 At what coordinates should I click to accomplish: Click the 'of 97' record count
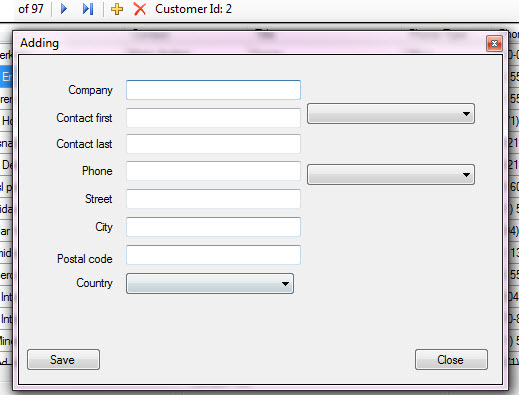[31, 9]
